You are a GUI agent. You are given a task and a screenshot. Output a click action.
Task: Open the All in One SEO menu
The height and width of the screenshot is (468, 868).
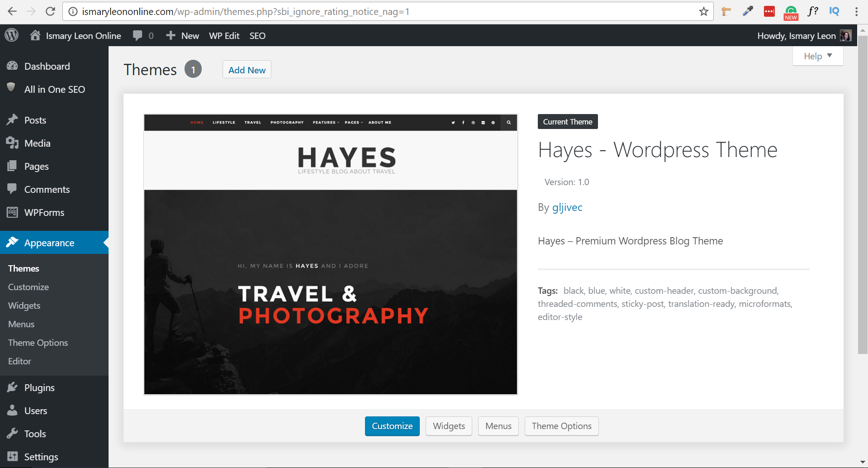point(54,89)
